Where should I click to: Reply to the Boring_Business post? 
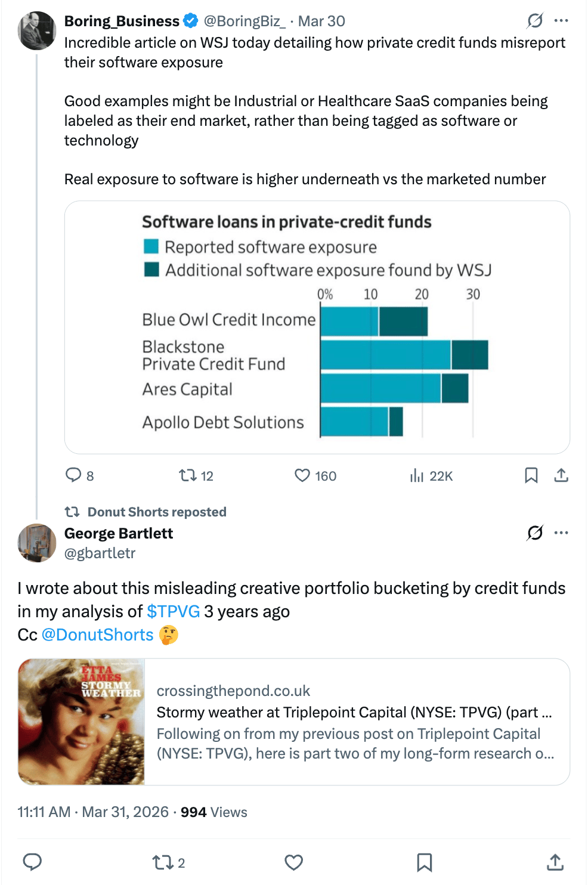tap(73, 475)
